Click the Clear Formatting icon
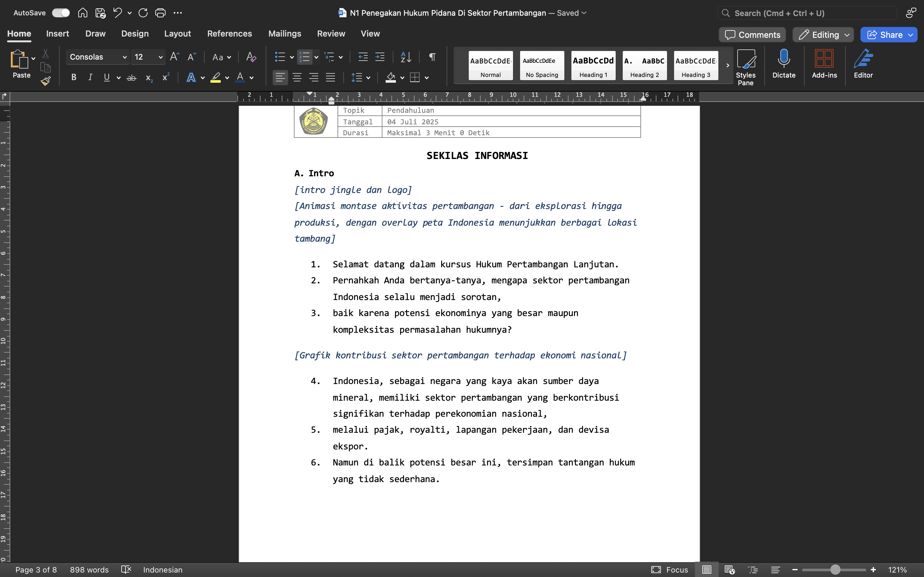 251,57
